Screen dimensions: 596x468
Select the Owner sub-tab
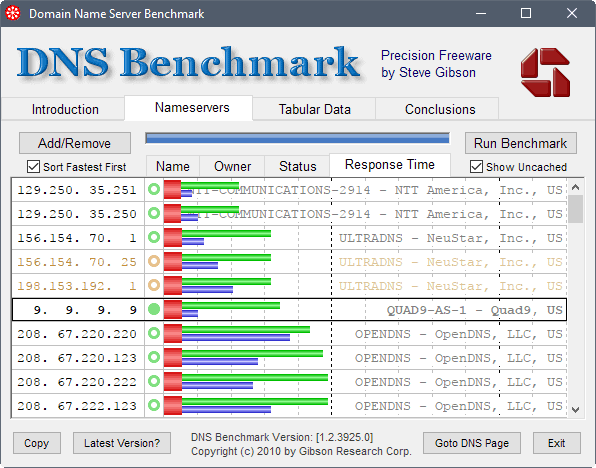coord(232,167)
